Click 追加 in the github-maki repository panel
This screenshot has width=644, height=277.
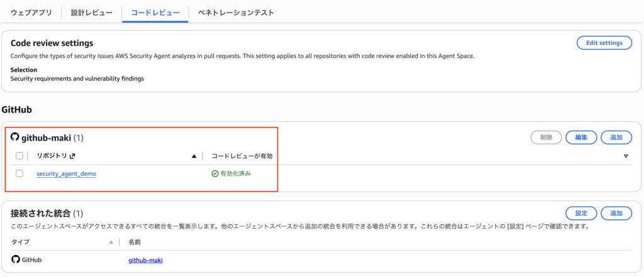click(x=616, y=138)
